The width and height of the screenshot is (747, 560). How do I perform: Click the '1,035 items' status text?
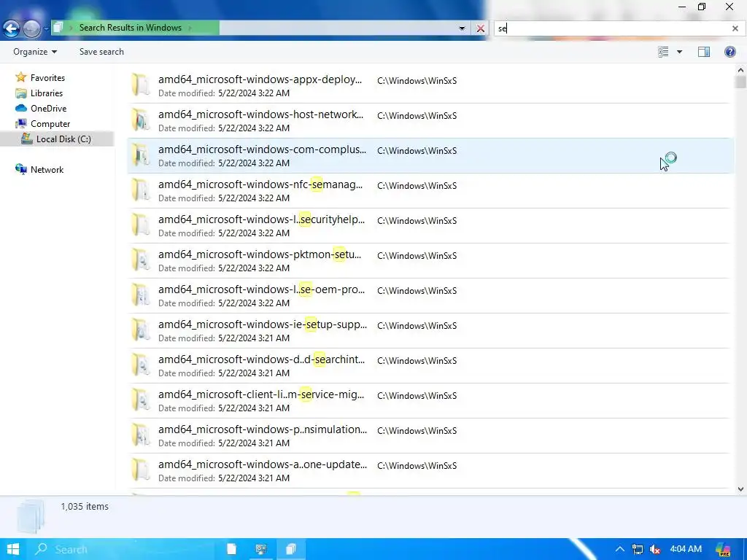(85, 506)
